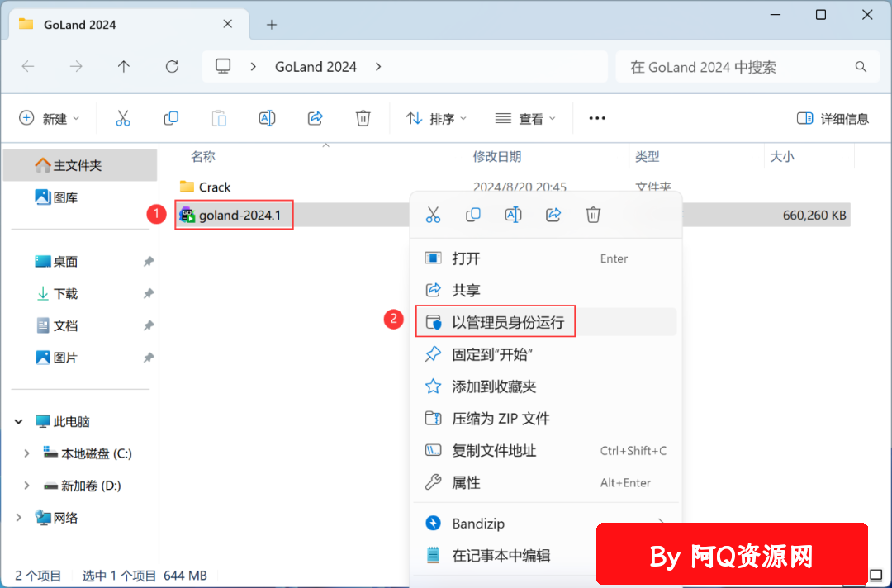892x588 pixels.
Task: Click the Delete trash icon in the toolbar
Action: tap(363, 118)
